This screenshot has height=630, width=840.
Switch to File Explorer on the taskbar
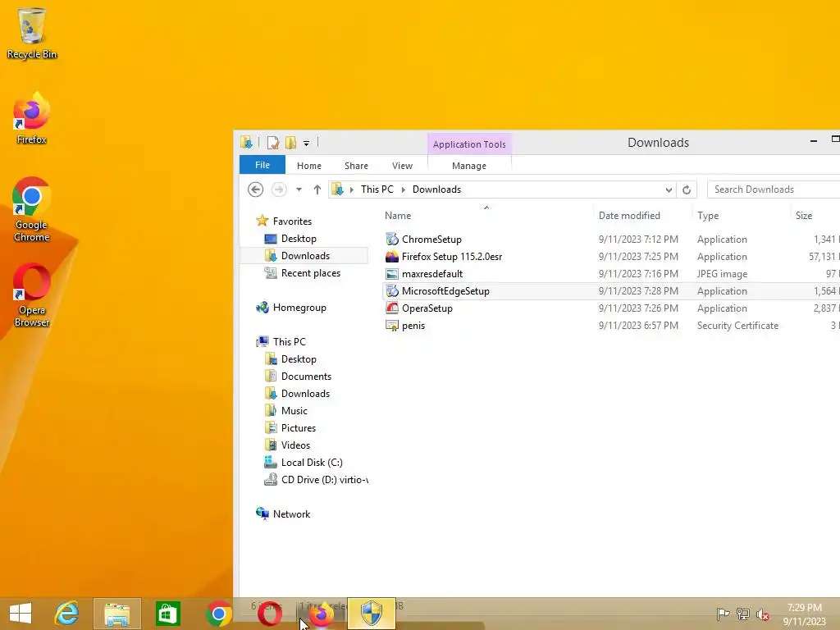click(x=116, y=614)
